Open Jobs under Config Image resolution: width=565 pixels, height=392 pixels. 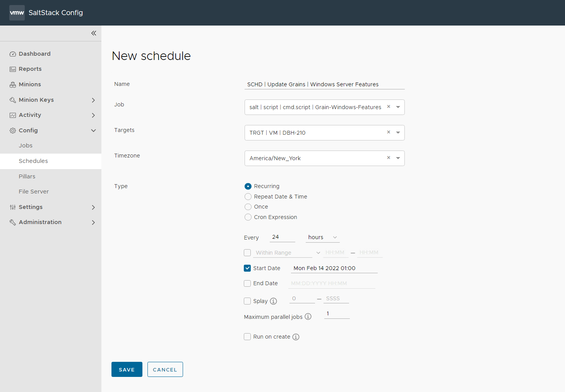26,146
